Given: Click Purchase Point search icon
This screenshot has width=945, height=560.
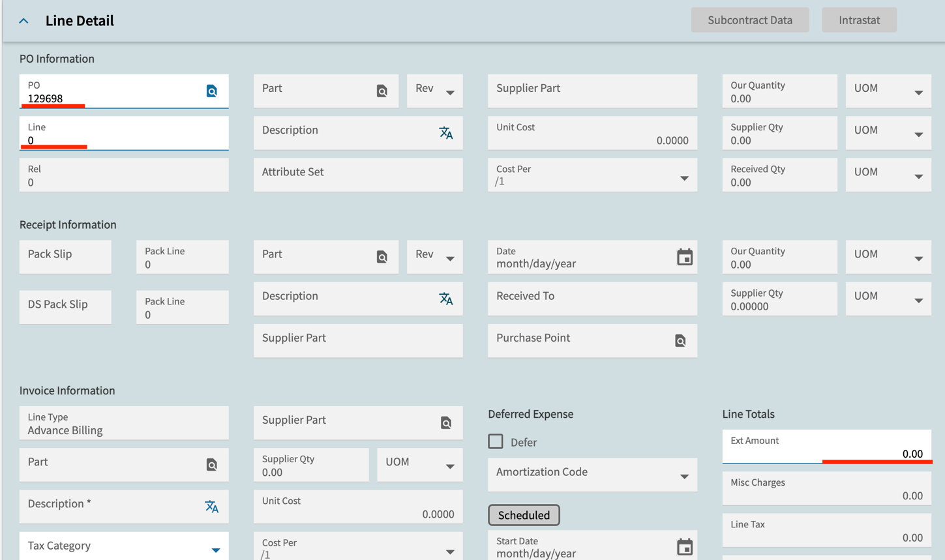Looking at the screenshot, I should 680,341.
